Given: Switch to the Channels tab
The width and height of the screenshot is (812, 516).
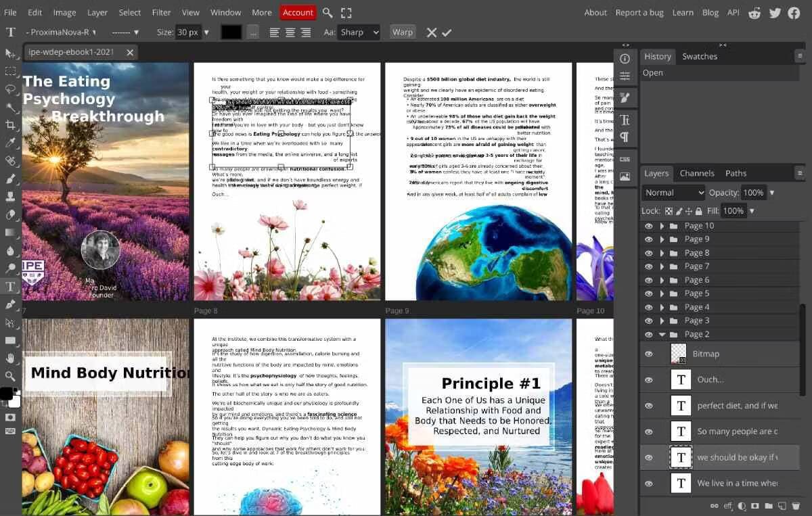Looking at the screenshot, I should 697,173.
